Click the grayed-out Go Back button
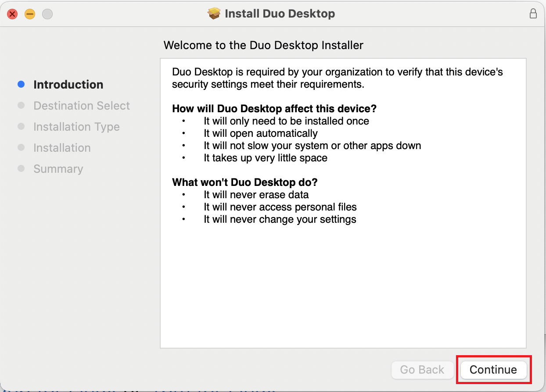The height and width of the screenshot is (392, 546). point(422,370)
